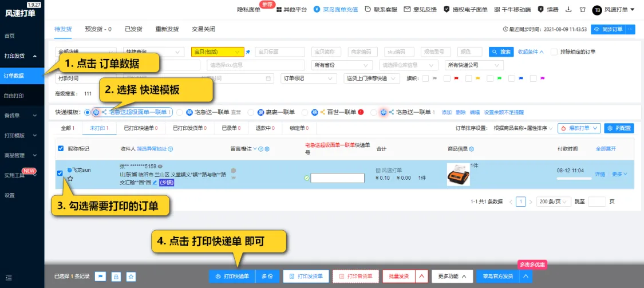Open 联系客服 customer service item

point(381,9)
